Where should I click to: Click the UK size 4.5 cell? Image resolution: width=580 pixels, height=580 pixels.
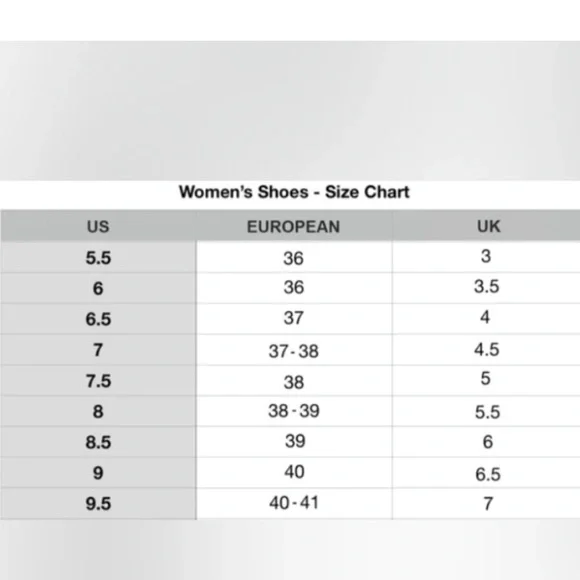[x=486, y=350]
